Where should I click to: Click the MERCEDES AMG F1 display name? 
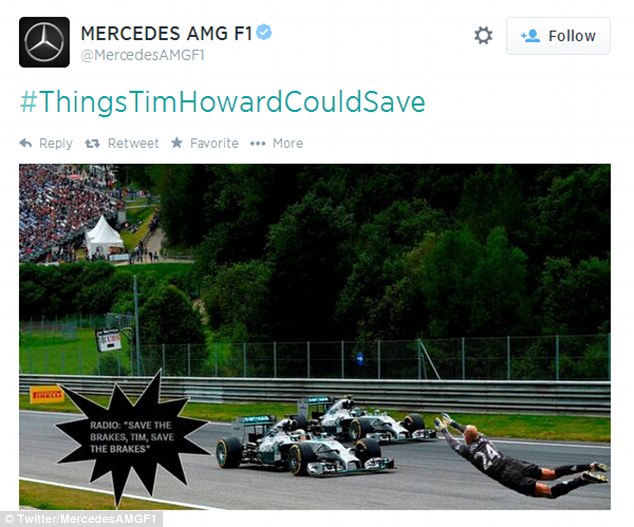tap(167, 33)
